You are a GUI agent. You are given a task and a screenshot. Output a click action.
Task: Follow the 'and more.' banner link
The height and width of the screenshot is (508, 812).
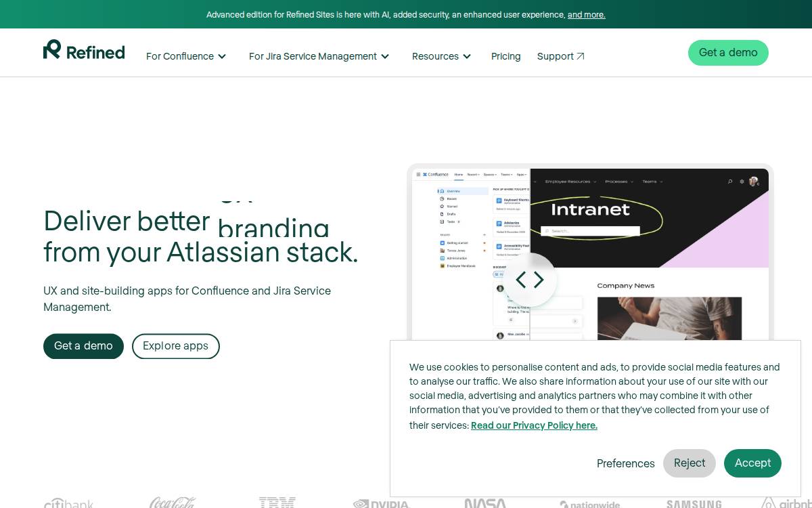point(587,14)
